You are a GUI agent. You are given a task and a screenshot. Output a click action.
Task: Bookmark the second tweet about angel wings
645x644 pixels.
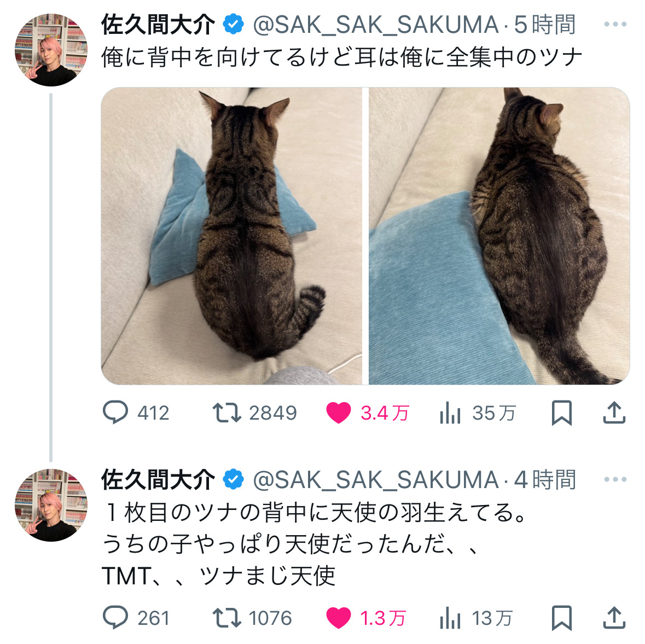561,618
